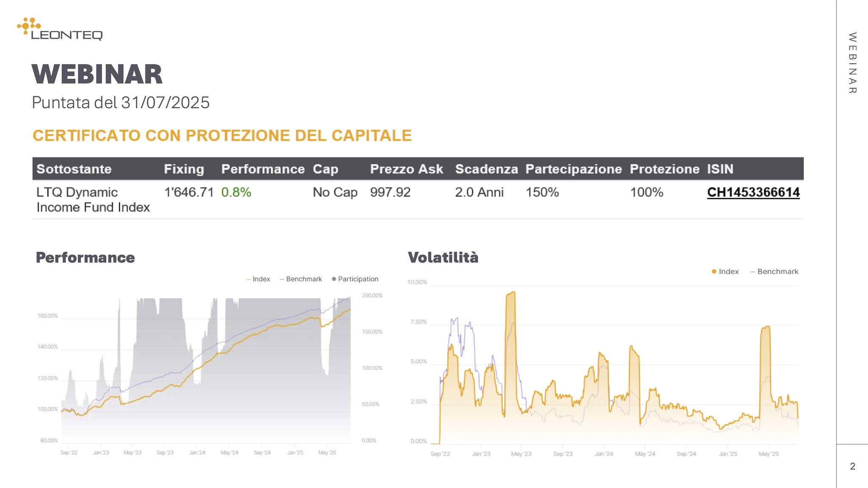Toggle Benchmark legend in Volatilità chart
This screenshot has height=488, width=868.
point(774,272)
